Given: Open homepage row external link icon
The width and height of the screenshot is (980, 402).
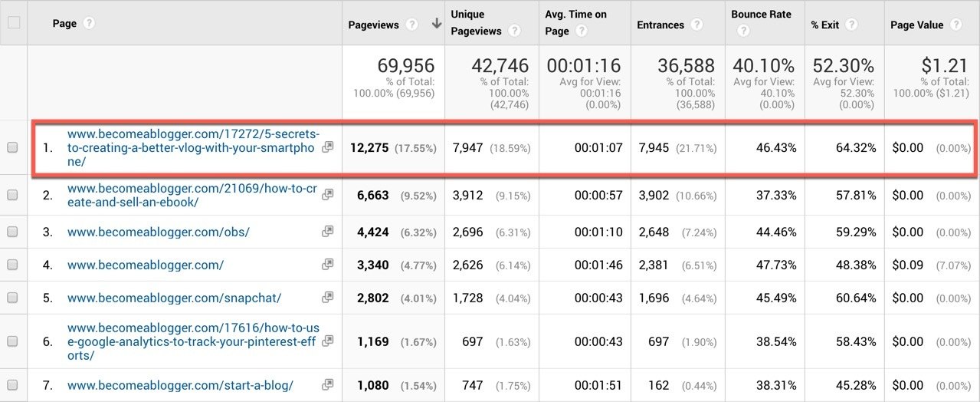Looking at the screenshot, I should [x=328, y=265].
